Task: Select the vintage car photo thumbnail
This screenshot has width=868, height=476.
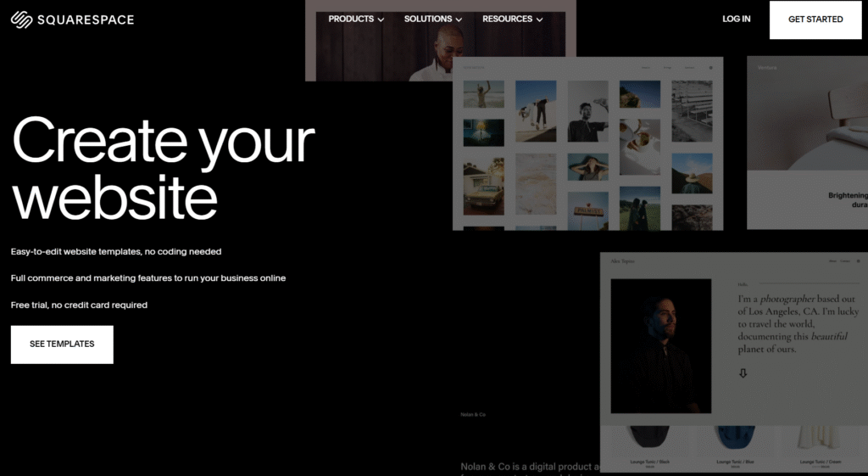Action: coord(484,186)
